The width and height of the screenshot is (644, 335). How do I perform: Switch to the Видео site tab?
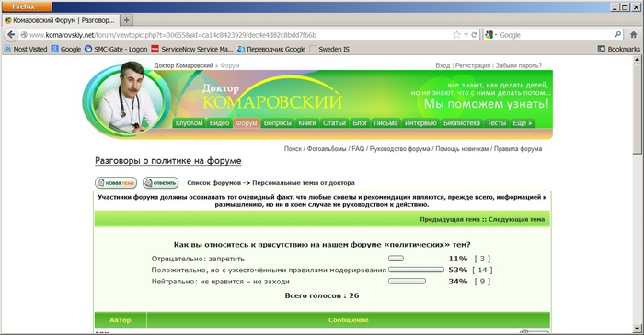[219, 123]
